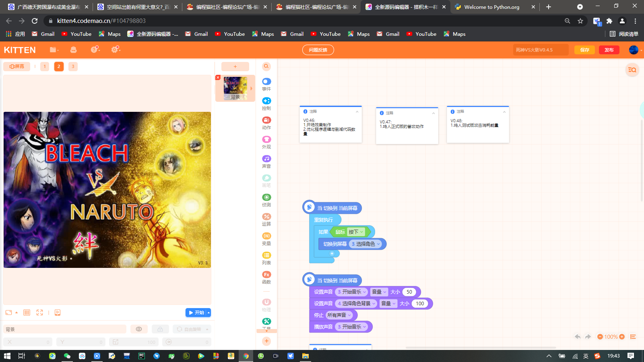Viewport: 644px width, 362px height.
Task: Open the 3.选择角色 screen dropdown
Action: click(365, 244)
